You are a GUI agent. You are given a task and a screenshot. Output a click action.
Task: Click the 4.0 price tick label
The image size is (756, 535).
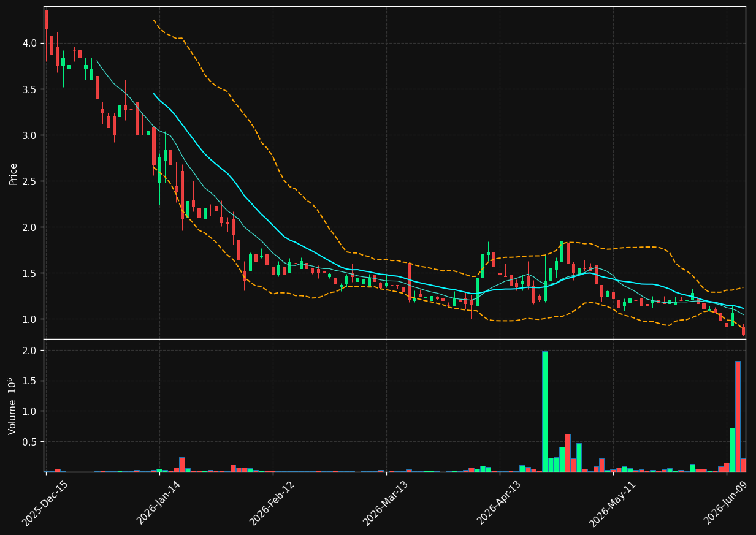30,43
